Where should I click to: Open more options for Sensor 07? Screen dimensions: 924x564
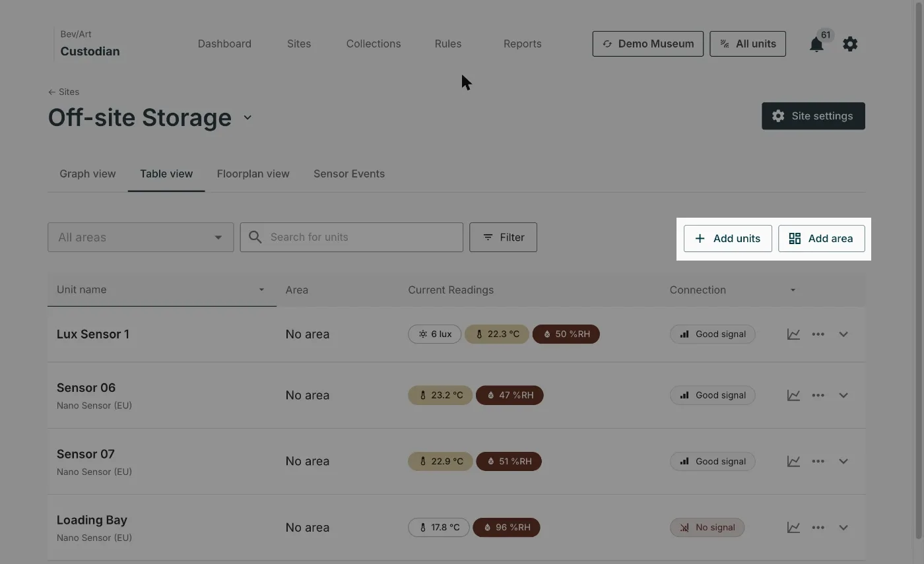(x=818, y=461)
